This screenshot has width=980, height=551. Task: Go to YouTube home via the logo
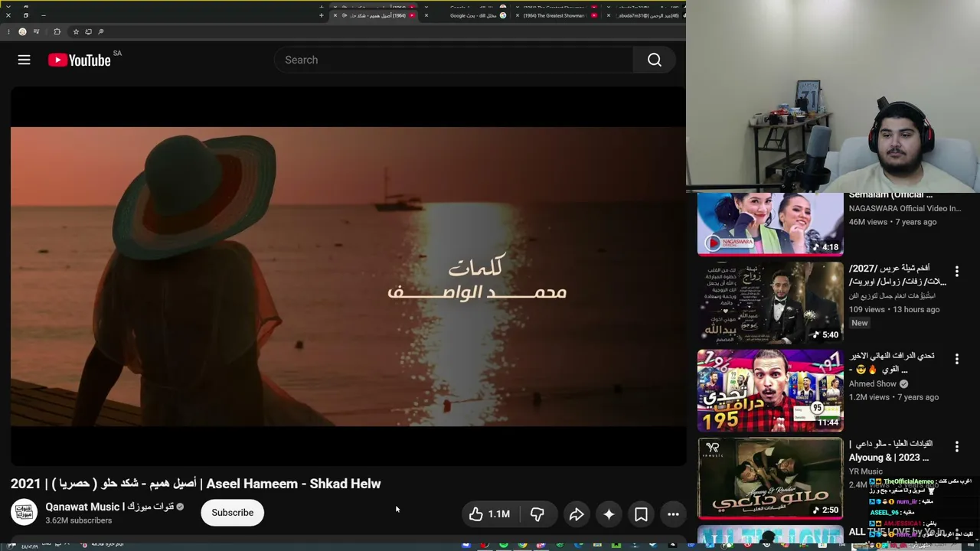[x=80, y=60]
